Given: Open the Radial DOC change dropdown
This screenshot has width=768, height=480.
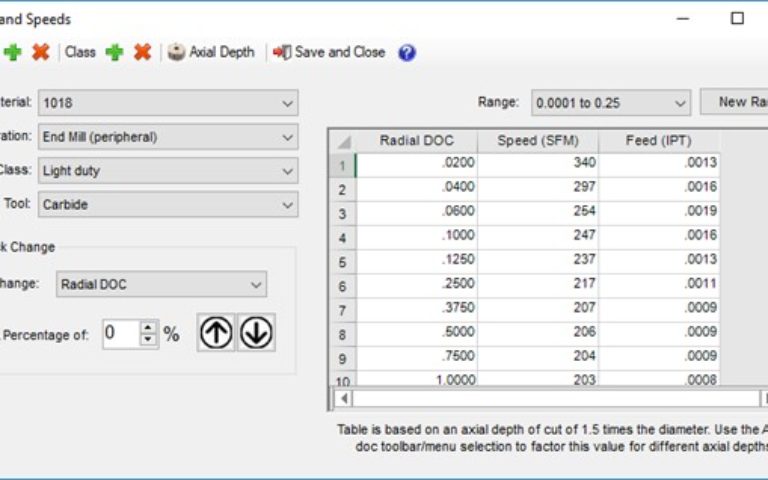Looking at the screenshot, I should (162, 284).
